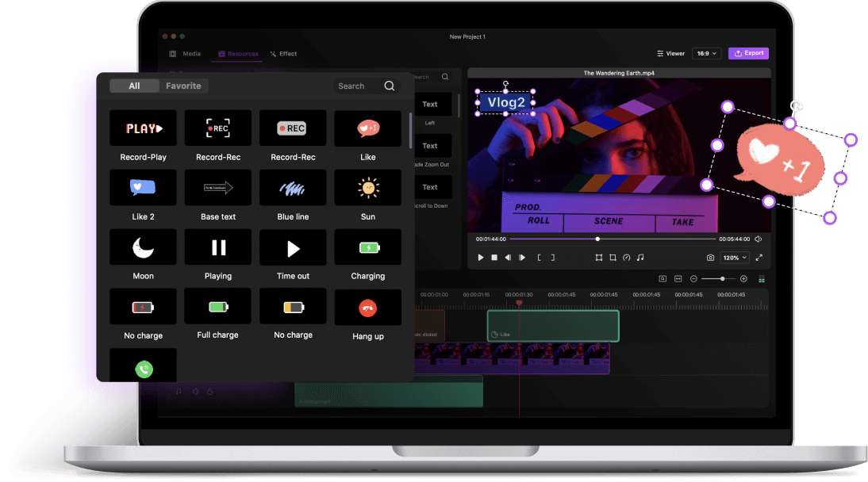
Task: Click the Play button in the viewer
Action: (481, 258)
